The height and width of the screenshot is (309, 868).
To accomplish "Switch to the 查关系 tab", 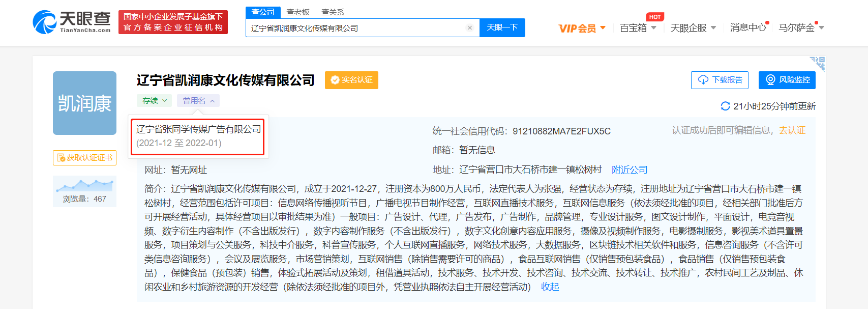I will 333,12.
